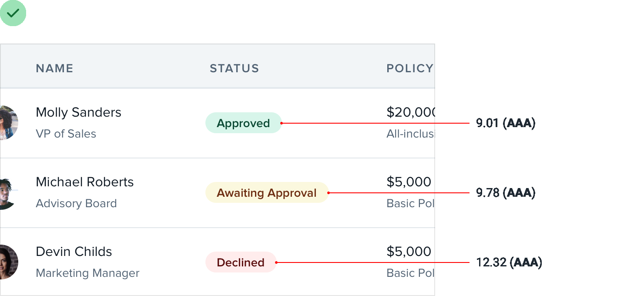Click the VP of Sales subtitle

point(66,134)
